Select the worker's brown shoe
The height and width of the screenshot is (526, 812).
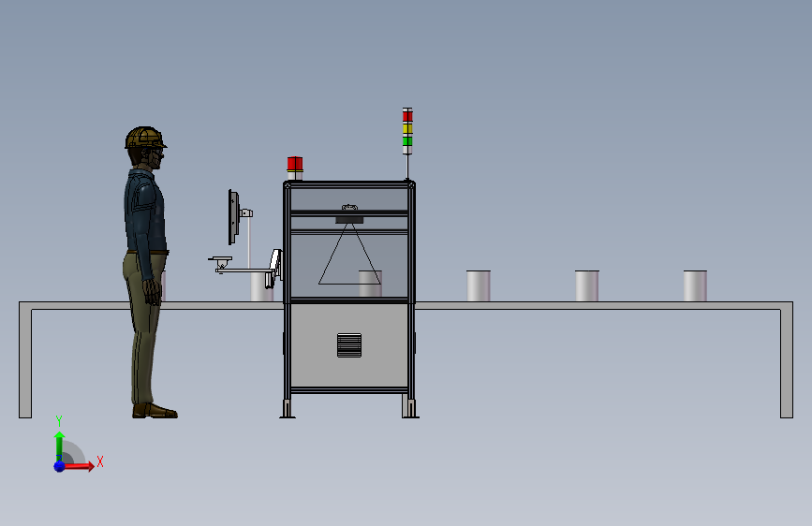point(155,411)
